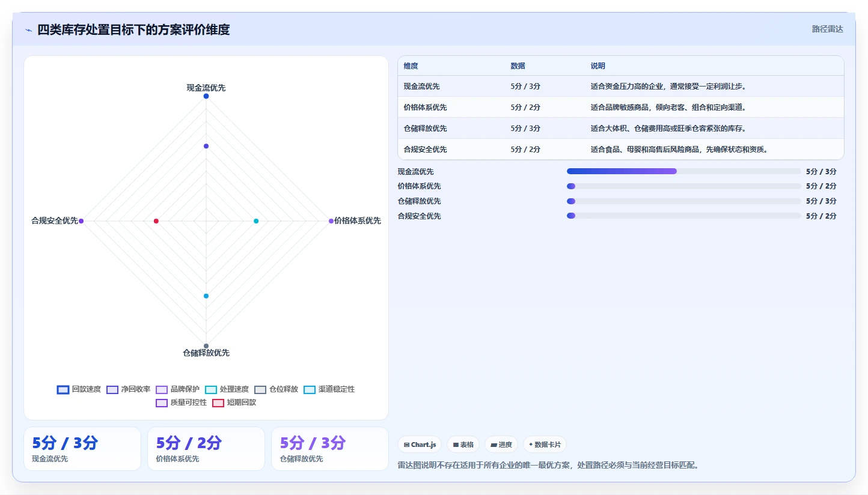Toggle the 短期回款 legend item
Viewport: 868px width, 495px height.
pos(234,402)
